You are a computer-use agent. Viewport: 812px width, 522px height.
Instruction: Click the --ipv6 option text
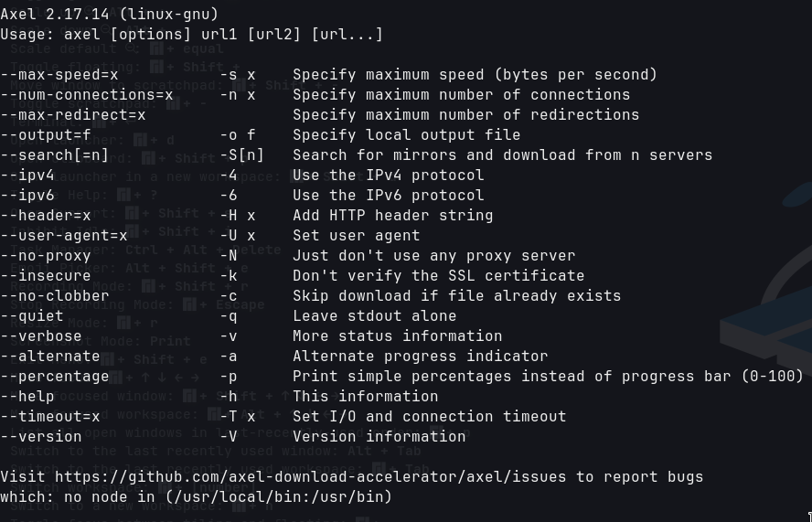point(27,196)
